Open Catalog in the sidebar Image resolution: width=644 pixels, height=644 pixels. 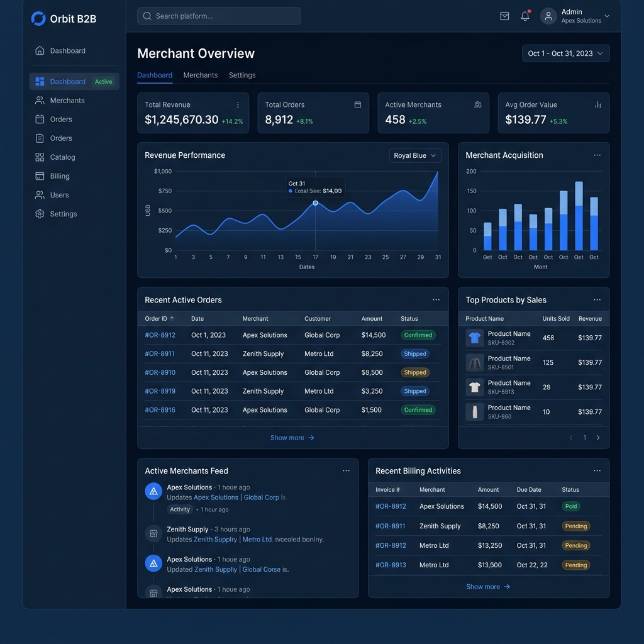[x=74, y=157]
